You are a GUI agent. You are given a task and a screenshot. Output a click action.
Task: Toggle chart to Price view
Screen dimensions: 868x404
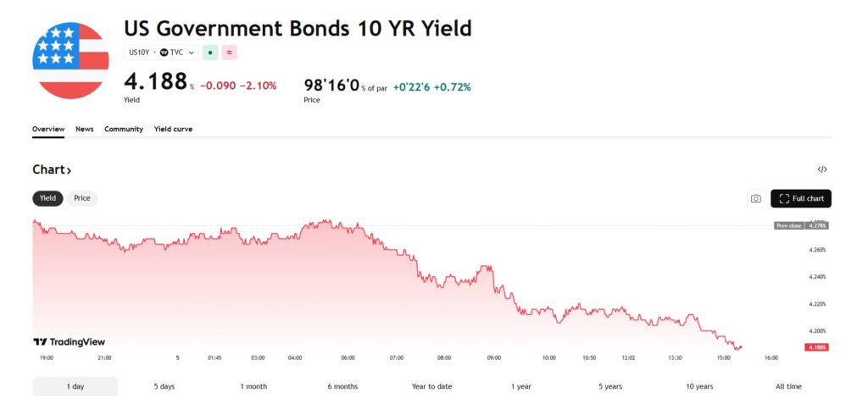(x=82, y=198)
